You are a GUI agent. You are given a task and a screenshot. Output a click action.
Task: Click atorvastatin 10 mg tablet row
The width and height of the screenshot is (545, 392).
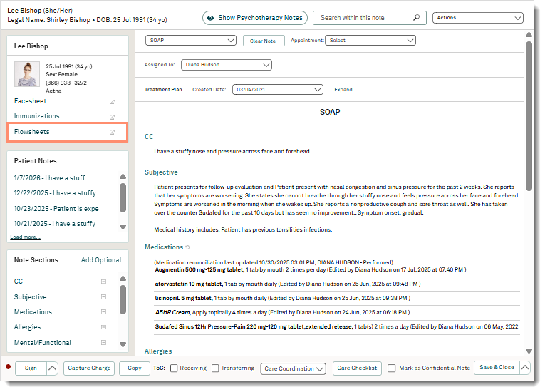point(337,284)
